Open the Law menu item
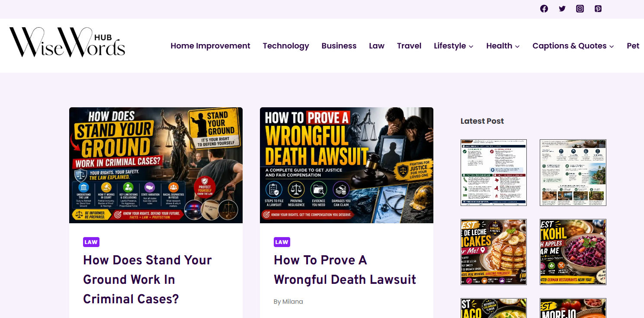 click(x=377, y=46)
